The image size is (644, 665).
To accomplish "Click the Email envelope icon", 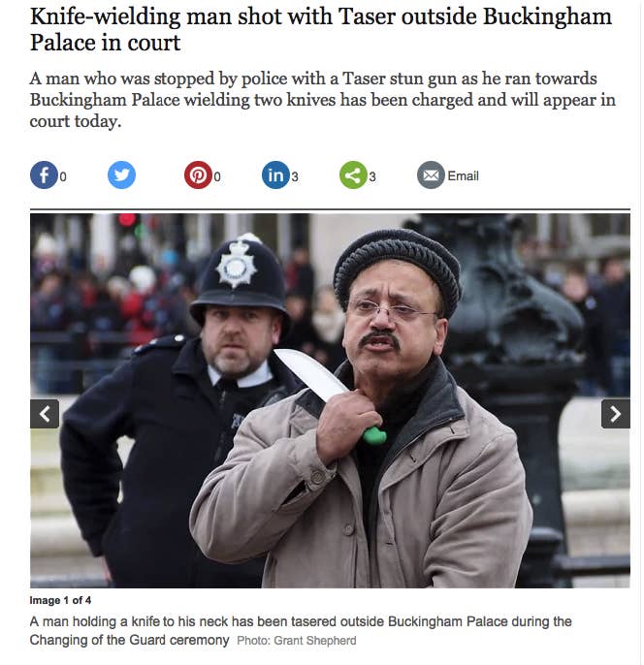I will pos(431,175).
